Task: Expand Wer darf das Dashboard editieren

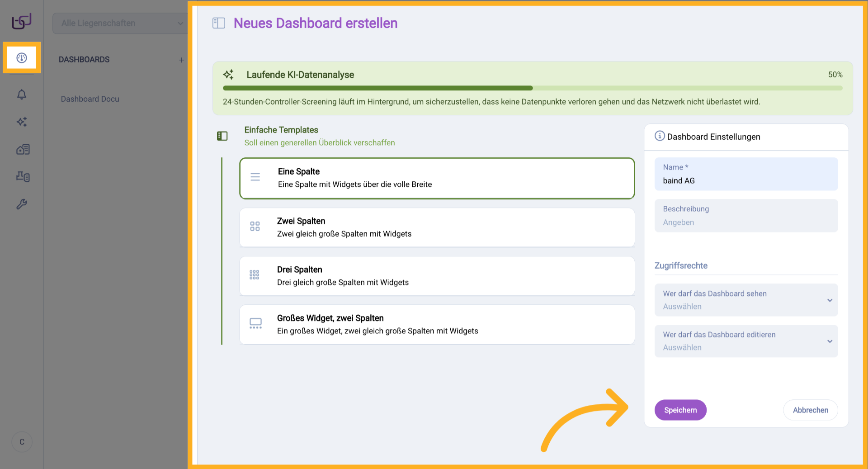Action: pos(745,341)
